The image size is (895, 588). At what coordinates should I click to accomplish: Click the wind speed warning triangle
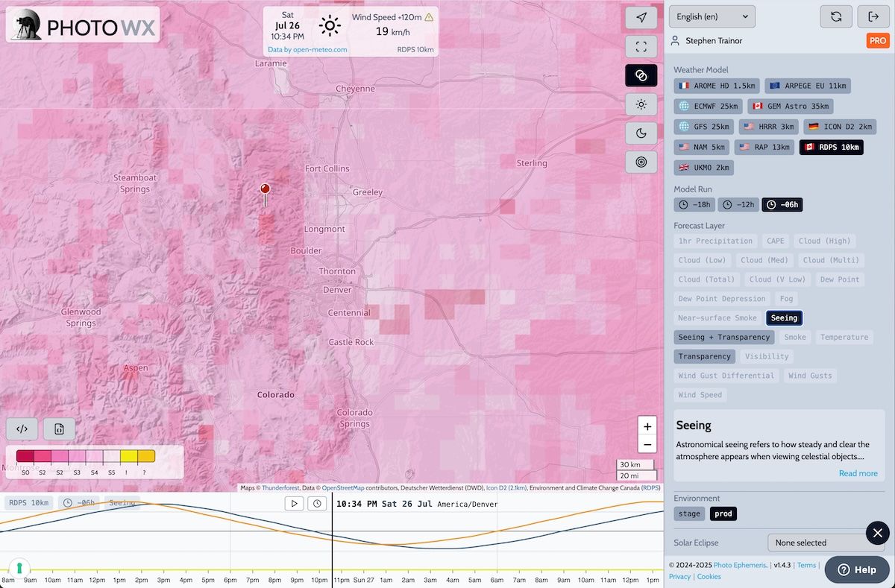pyautogui.click(x=429, y=16)
